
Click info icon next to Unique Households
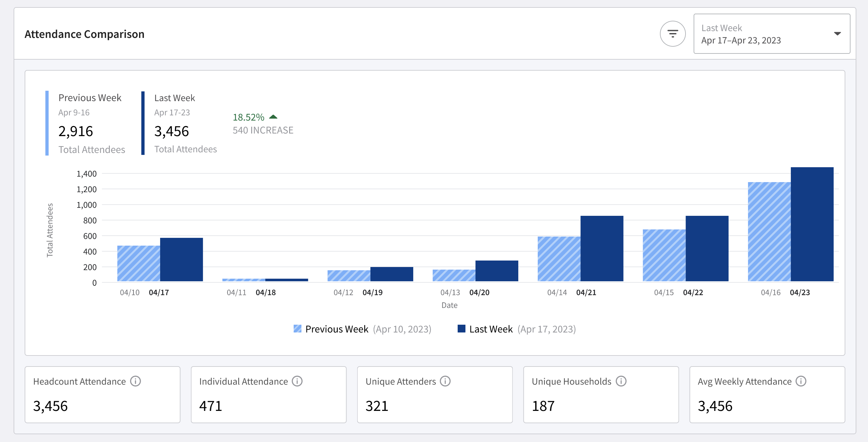[x=621, y=381]
